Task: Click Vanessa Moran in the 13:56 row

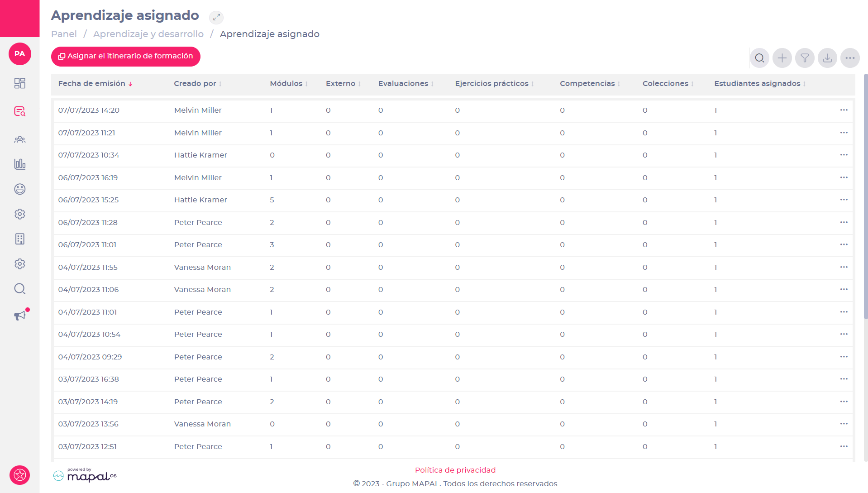Action: [202, 424]
